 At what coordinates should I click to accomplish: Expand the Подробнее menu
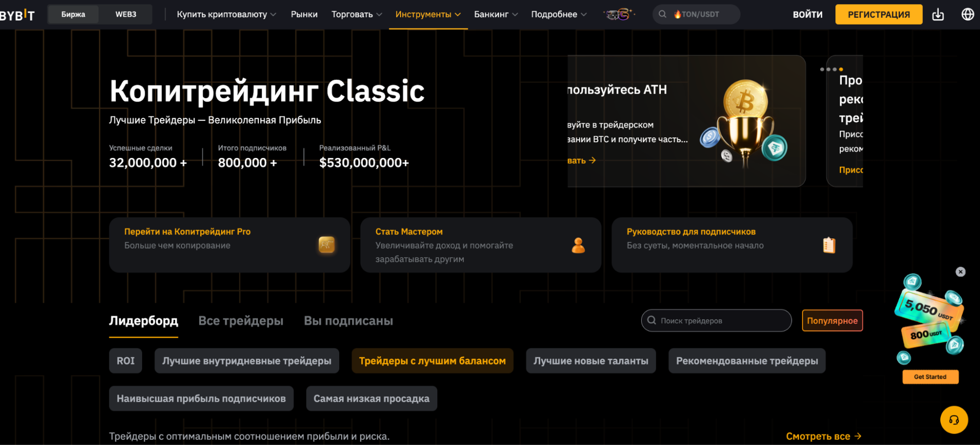tap(559, 15)
